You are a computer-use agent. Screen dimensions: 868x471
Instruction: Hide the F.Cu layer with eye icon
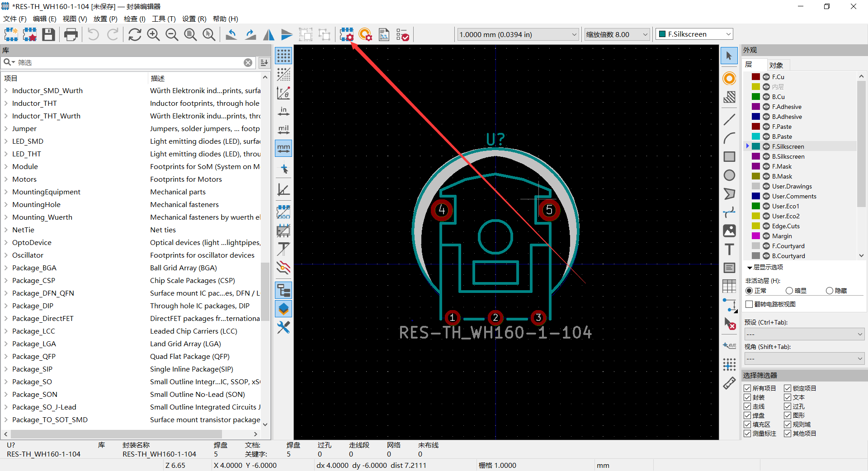766,77
